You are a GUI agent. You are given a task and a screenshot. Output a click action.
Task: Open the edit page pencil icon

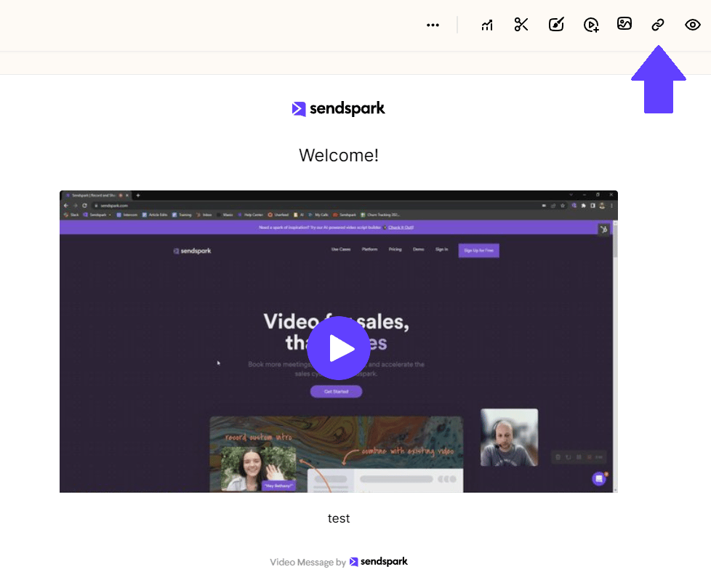[x=556, y=25]
